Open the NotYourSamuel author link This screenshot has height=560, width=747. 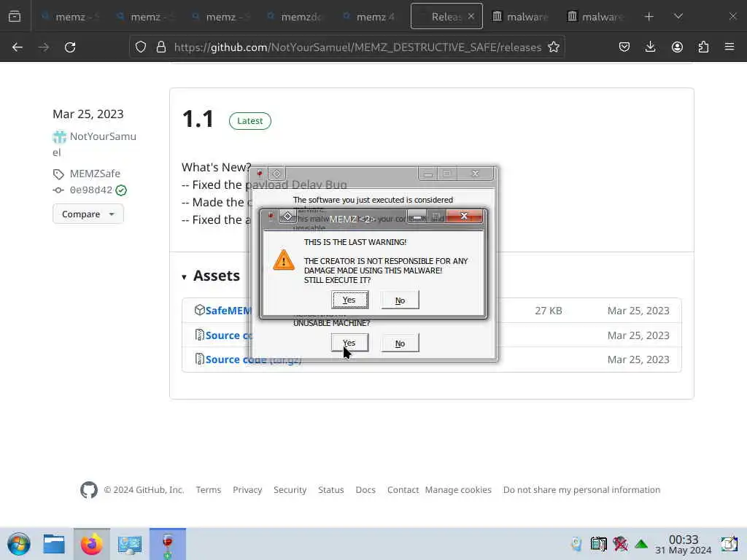click(94, 144)
